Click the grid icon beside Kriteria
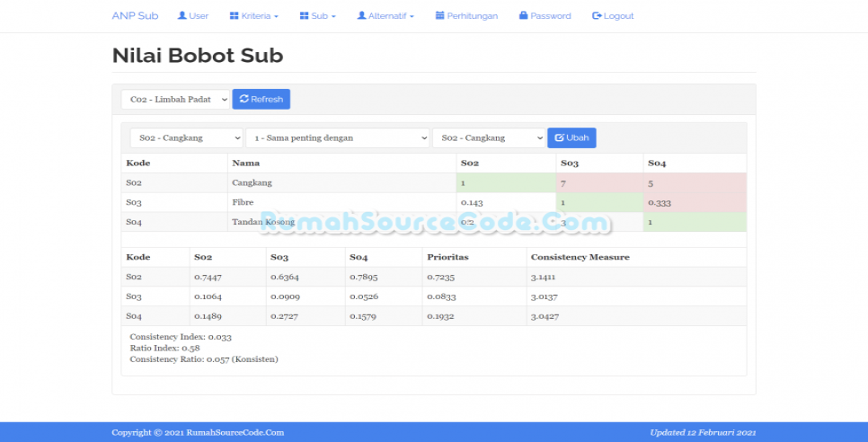The width and height of the screenshot is (868, 442). (x=235, y=16)
